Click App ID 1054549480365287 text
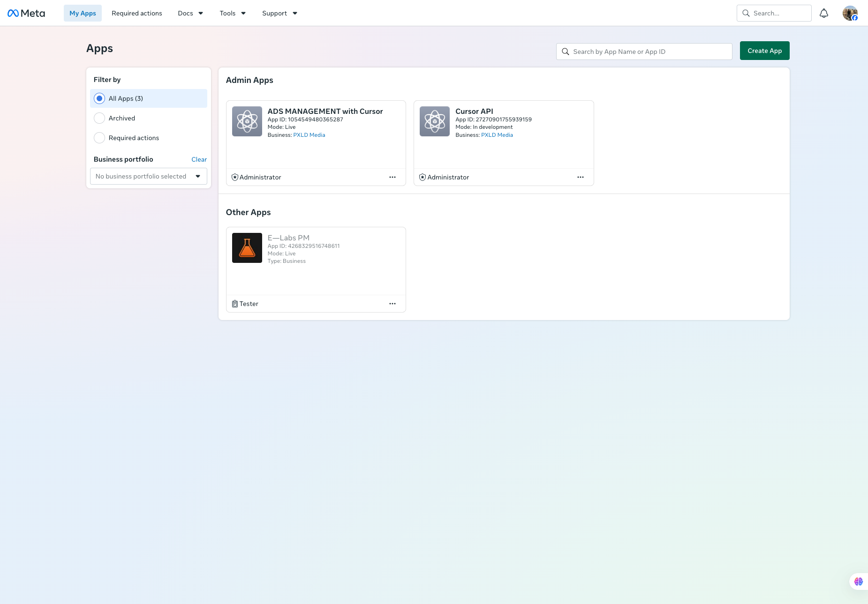 click(x=305, y=119)
